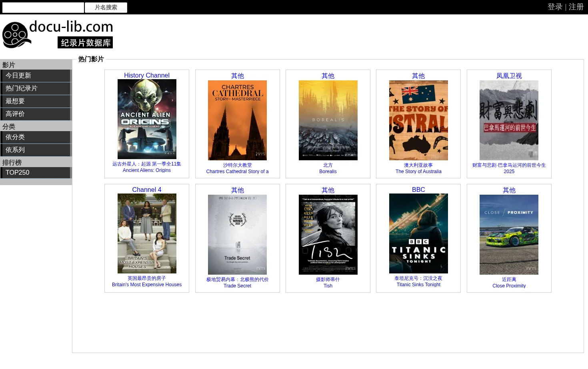Image resolution: width=588 pixels, height=369 pixels.
Task: Open the 沙特尔大教堂 title link
Action: tap(237, 168)
